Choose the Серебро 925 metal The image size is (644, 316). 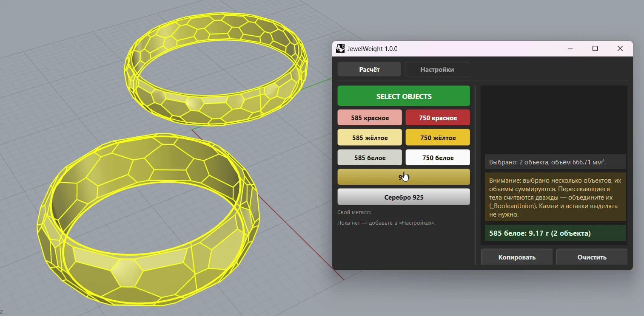click(404, 197)
